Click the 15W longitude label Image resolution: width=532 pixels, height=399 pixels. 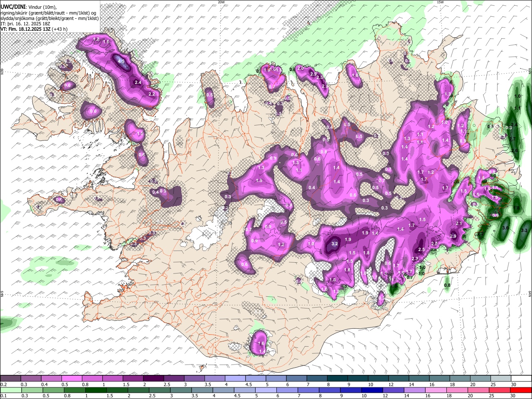[440, 2]
